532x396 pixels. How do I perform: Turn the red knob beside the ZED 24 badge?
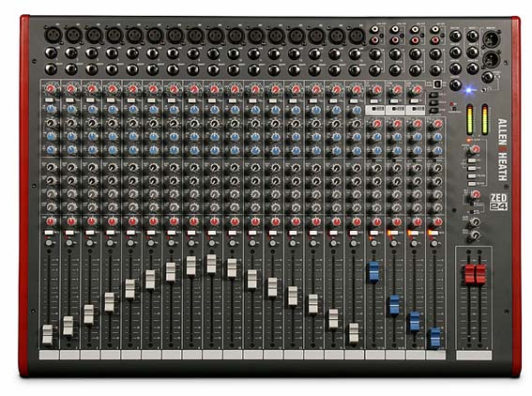[x=476, y=194]
